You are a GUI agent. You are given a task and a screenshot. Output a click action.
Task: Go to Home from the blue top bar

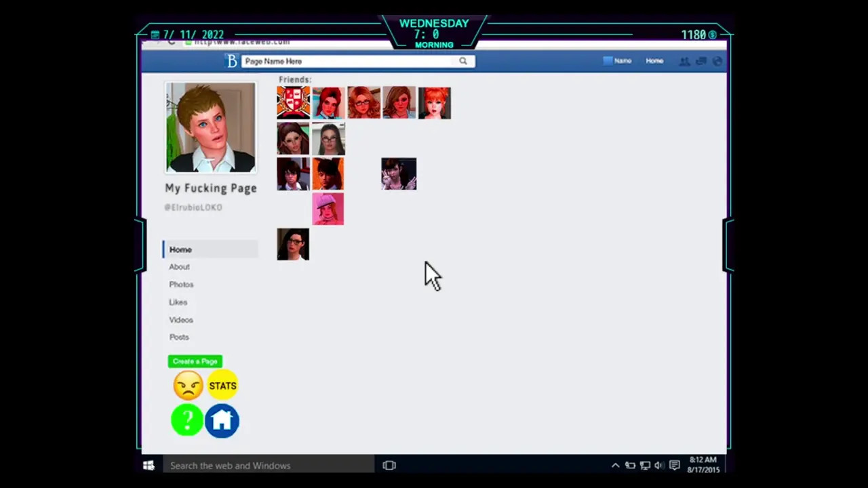tap(654, 61)
